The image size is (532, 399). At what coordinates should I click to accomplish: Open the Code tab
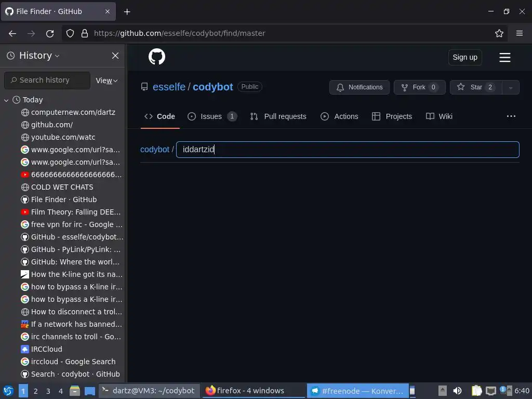160,116
